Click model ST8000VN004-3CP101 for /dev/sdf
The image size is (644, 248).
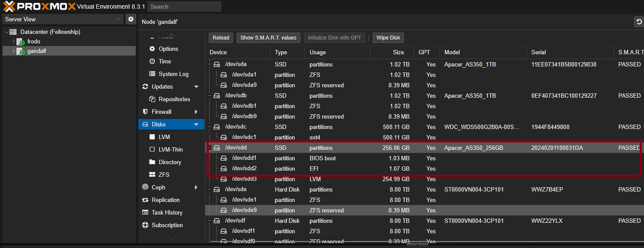click(474, 221)
